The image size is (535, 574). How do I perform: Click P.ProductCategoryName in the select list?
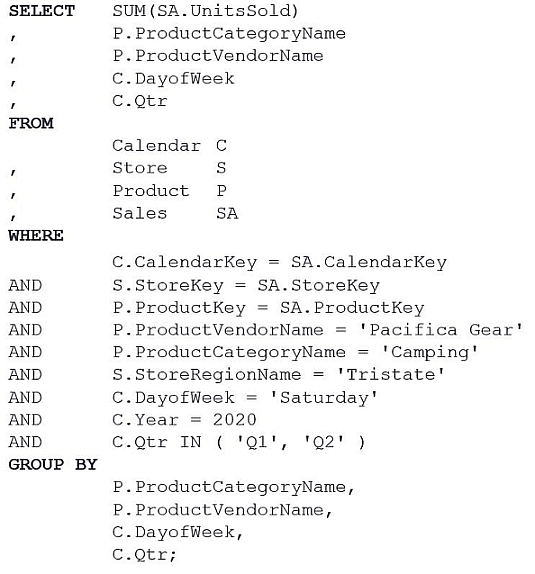[x=229, y=34]
